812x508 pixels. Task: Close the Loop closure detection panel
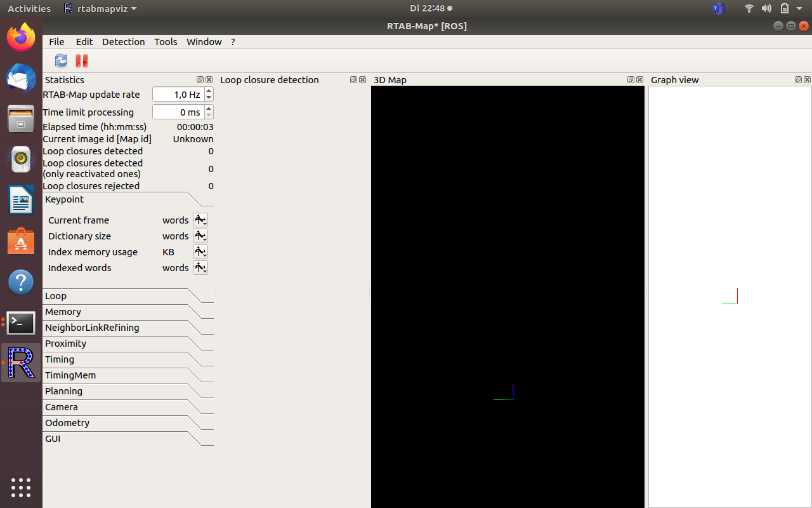(363, 80)
